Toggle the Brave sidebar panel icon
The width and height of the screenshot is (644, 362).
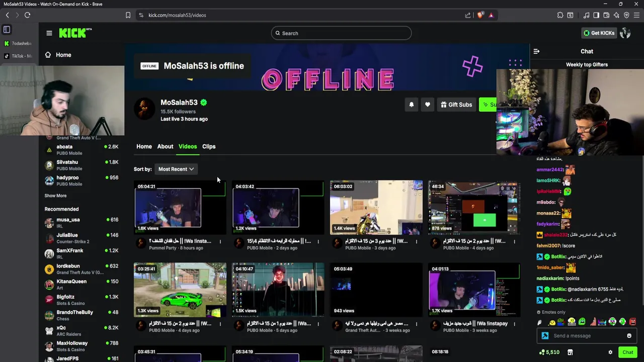596,15
